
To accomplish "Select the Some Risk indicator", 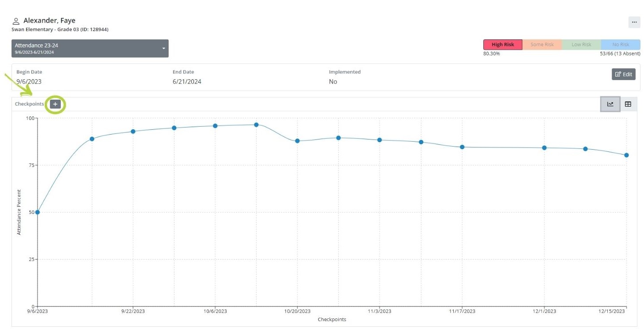I will tap(542, 45).
